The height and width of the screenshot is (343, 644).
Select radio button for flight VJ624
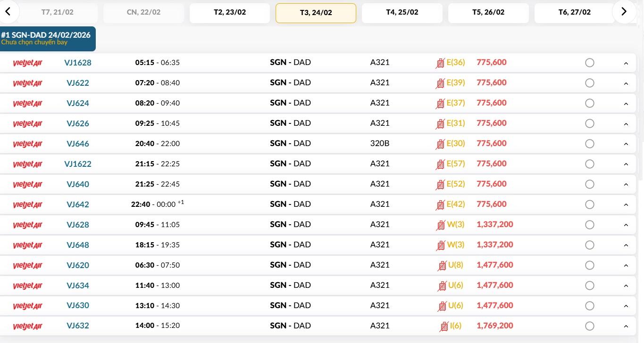[589, 103]
